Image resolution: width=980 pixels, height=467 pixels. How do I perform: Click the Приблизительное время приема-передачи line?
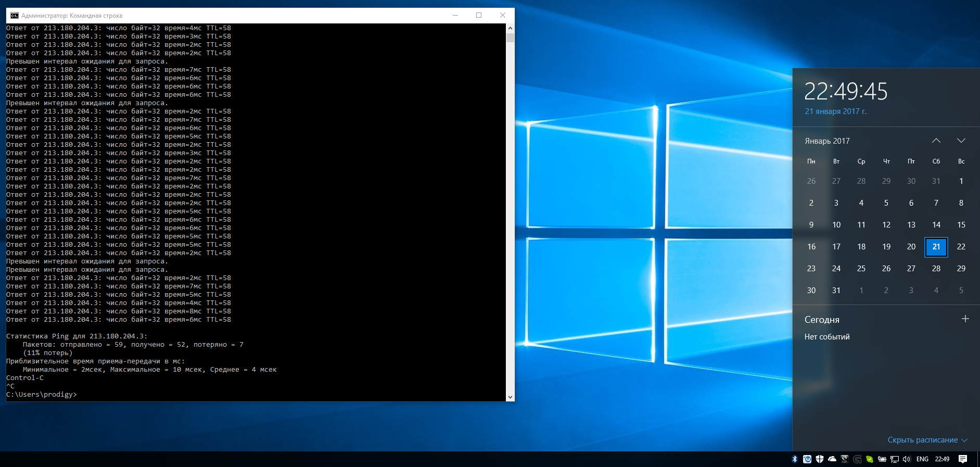click(96, 361)
